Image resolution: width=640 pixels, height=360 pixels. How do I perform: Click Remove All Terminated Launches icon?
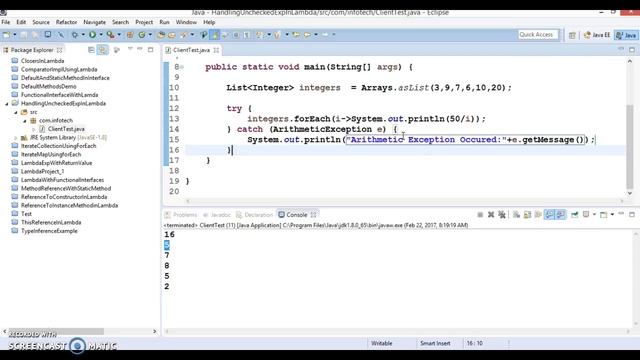(502, 215)
